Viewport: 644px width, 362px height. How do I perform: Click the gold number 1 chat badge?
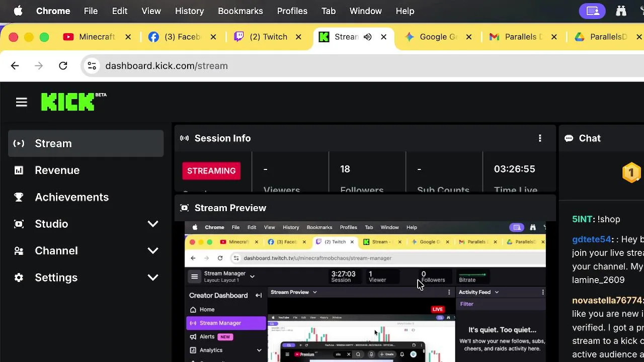(631, 172)
